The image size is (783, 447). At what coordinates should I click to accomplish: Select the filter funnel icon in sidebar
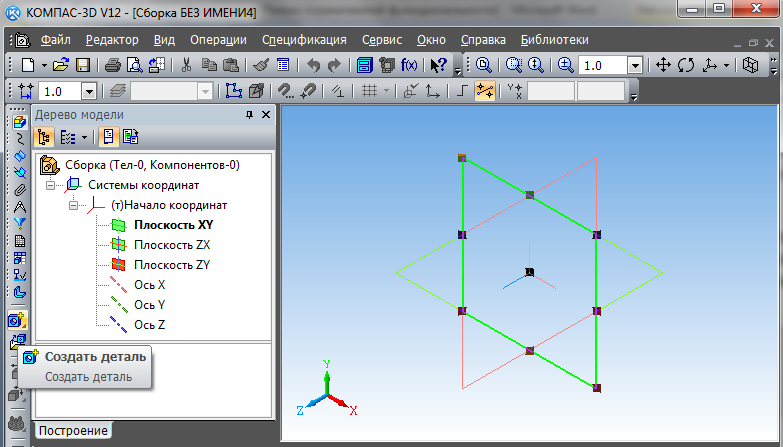pos(19,223)
